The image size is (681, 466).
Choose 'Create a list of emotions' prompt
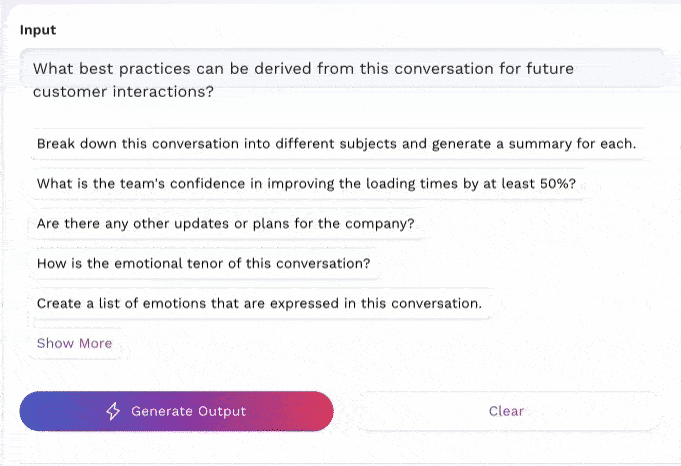[x=259, y=303]
